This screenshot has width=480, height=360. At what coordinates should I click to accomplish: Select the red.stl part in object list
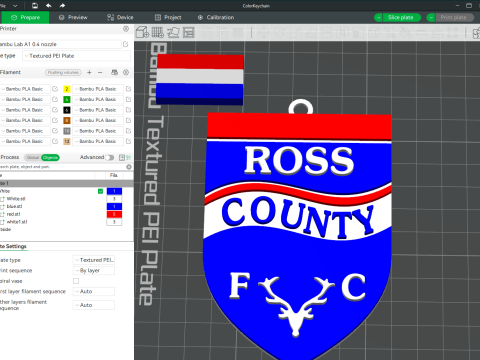(x=14, y=214)
